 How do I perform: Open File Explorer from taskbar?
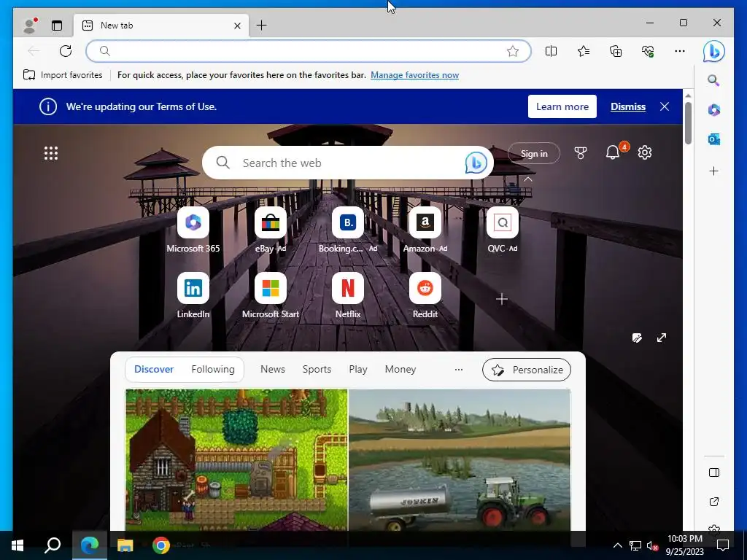tap(125, 545)
